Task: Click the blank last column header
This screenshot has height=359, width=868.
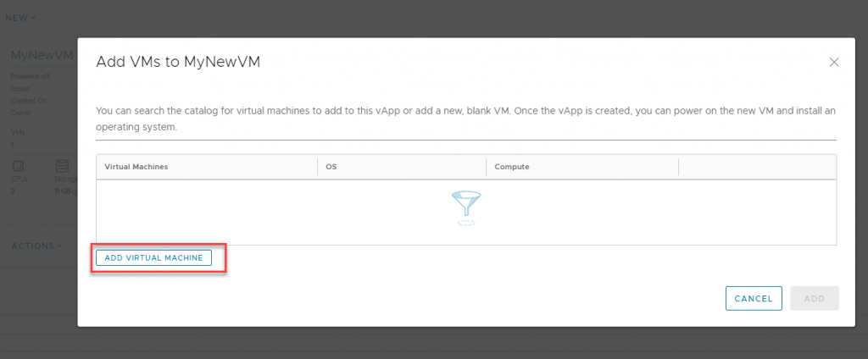Action: 757,167
